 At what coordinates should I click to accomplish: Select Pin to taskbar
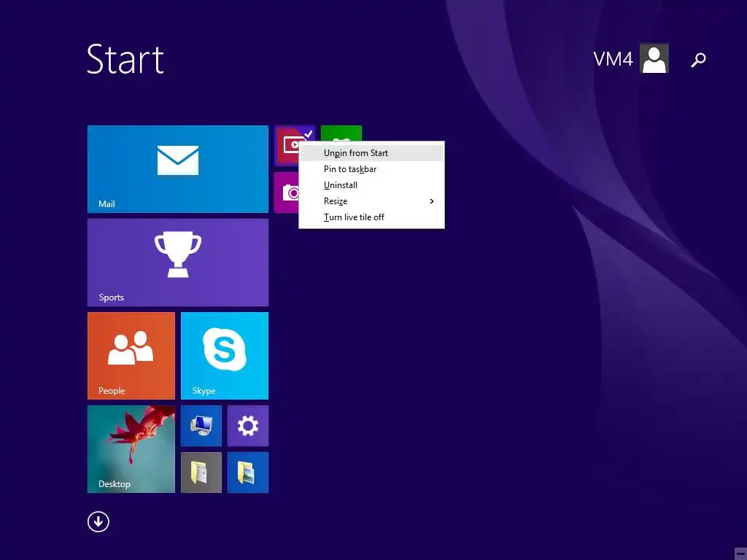pos(371,169)
